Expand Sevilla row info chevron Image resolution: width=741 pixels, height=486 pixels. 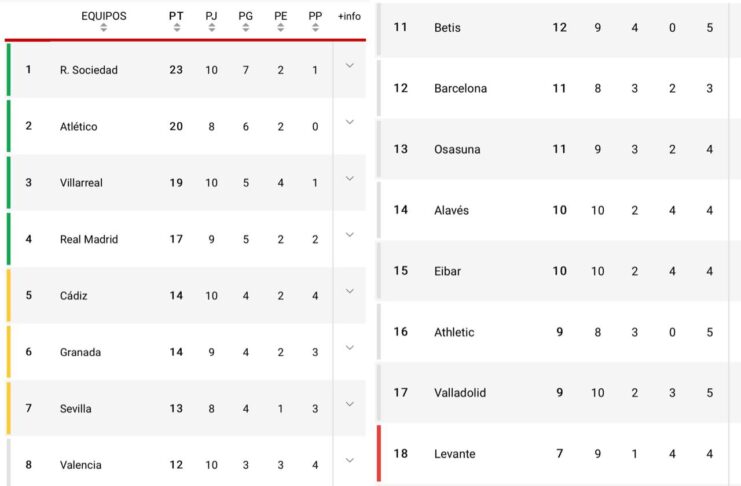click(x=349, y=404)
